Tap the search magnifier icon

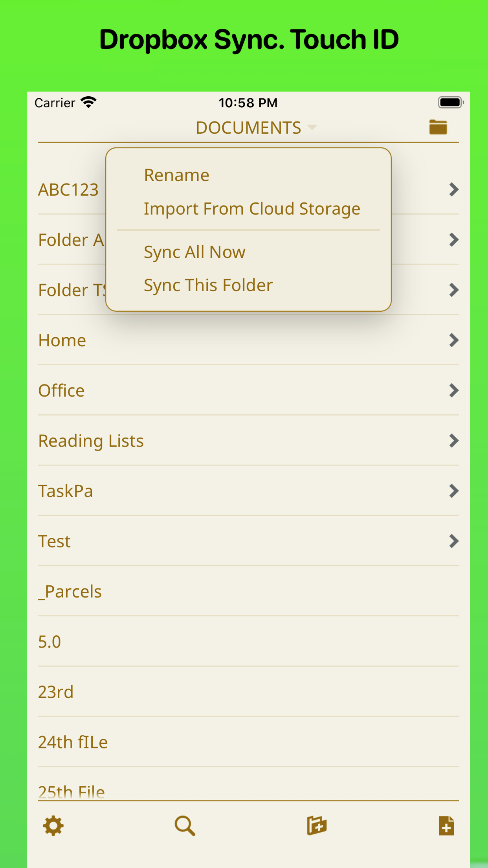[x=185, y=826]
